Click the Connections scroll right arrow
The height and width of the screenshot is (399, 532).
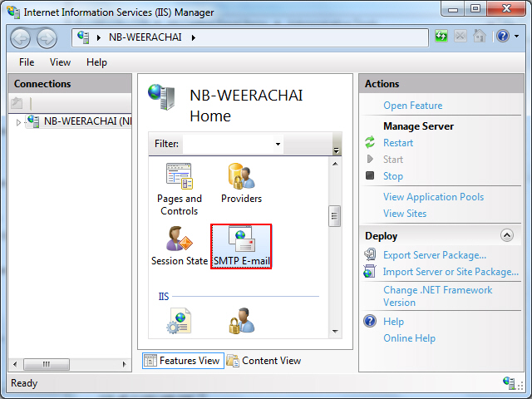pyautogui.click(x=124, y=364)
